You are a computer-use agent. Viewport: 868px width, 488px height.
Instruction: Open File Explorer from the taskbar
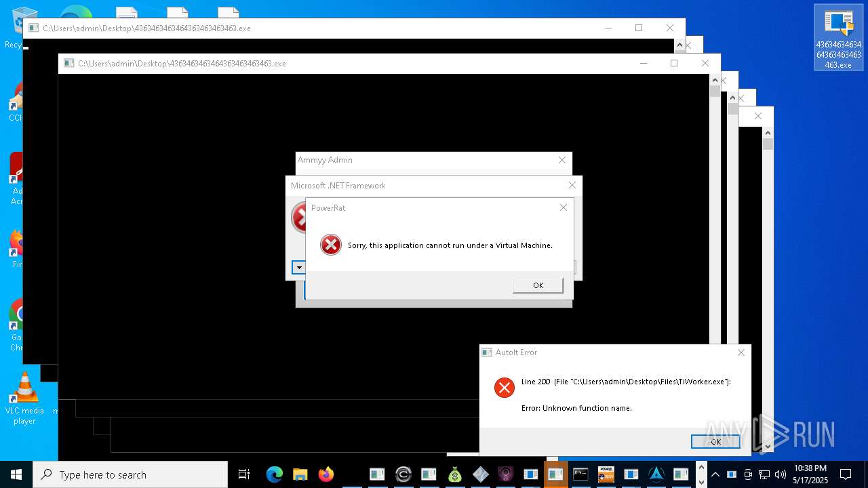point(300,474)
